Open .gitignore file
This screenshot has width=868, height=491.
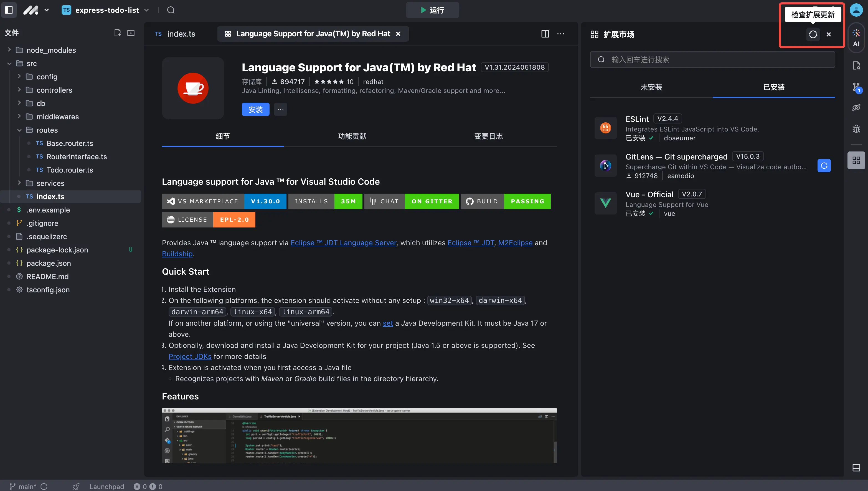[70, 223]
